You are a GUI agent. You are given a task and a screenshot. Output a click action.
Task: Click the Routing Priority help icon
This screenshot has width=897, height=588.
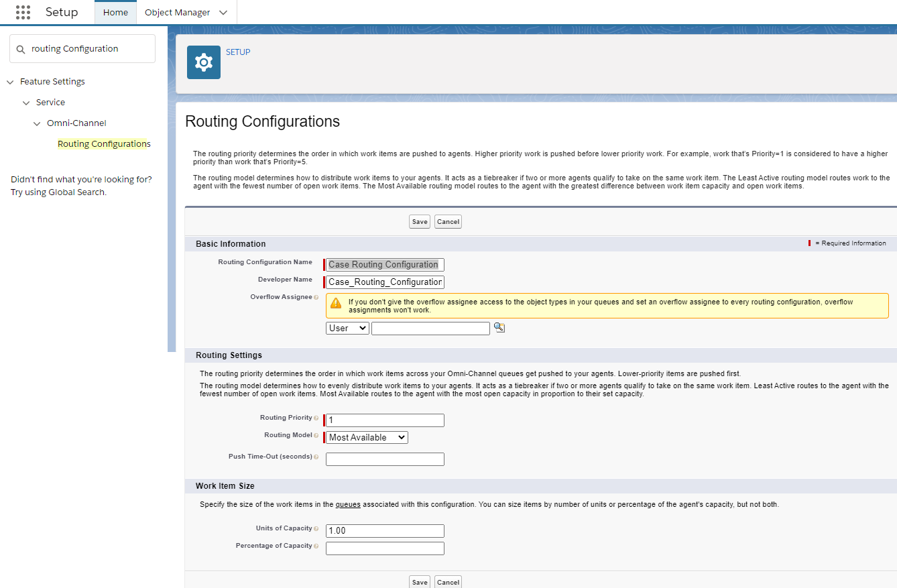click(317, 418)
